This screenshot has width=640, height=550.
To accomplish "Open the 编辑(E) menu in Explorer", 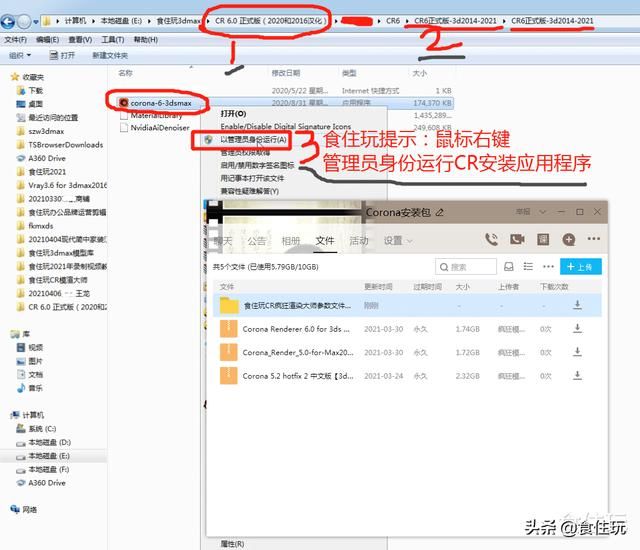I will 48,40.
